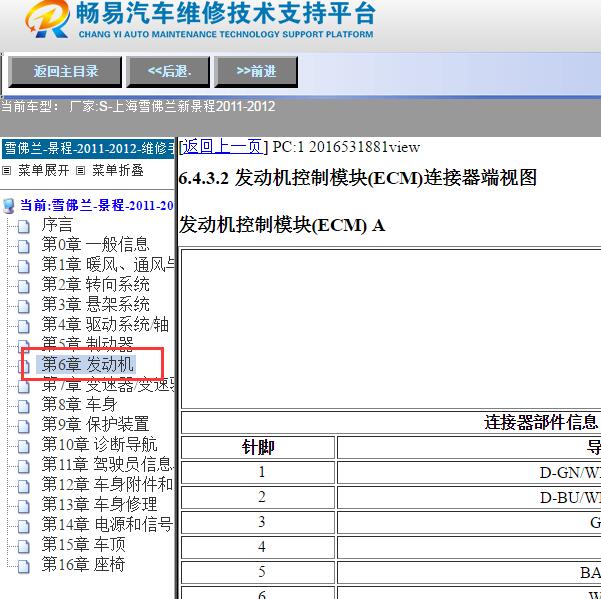Open 第4章 驱动系统/轴 chapter

click(x=105, y=325)
